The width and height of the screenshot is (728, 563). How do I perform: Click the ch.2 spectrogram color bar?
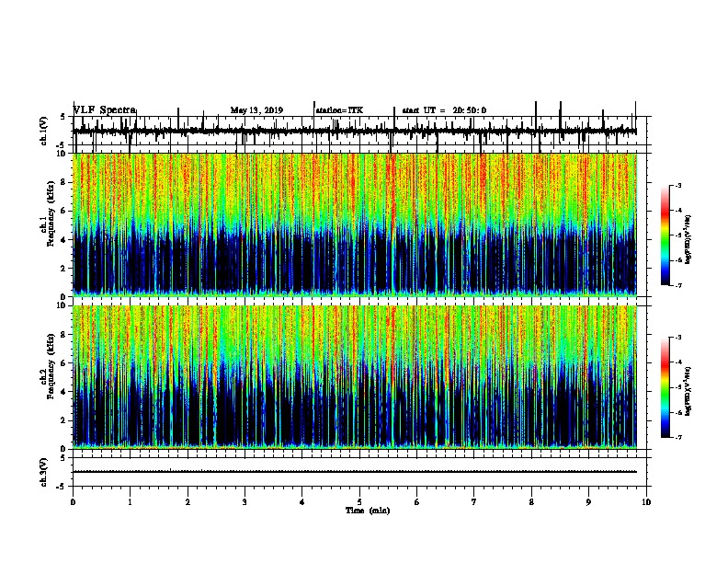pyautogui.click(x=665, y=387)
